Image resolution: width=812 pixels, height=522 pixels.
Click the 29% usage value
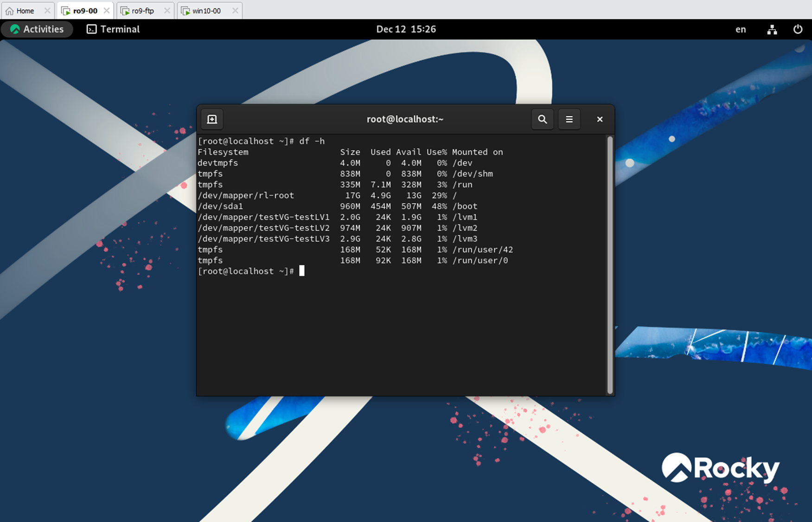point(440,195)
